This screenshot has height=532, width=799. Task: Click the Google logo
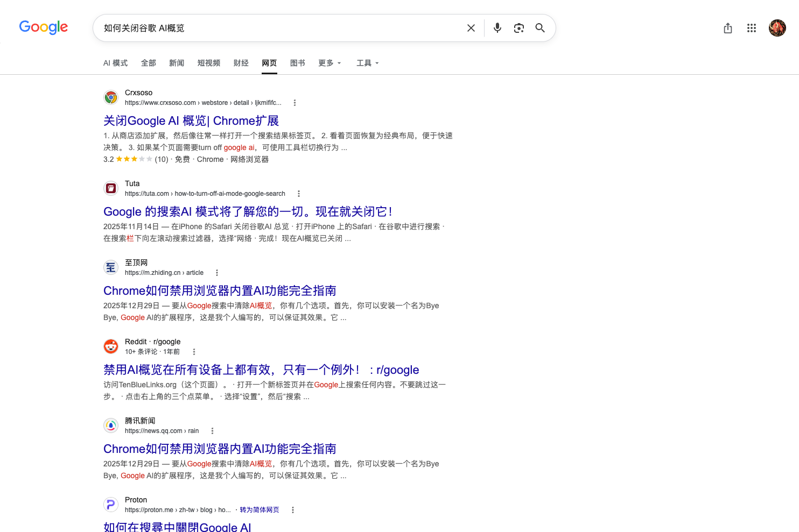tap(44, 27)
